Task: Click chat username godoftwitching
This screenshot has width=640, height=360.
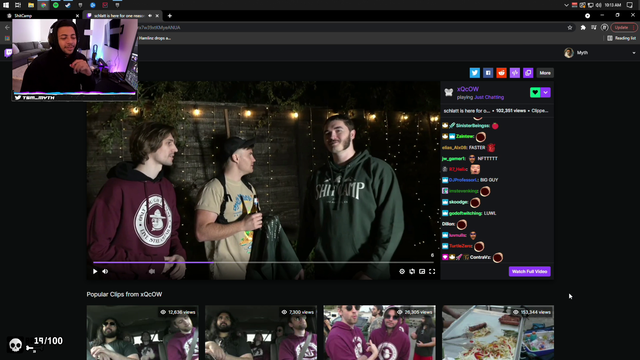Action: [465, 213]
